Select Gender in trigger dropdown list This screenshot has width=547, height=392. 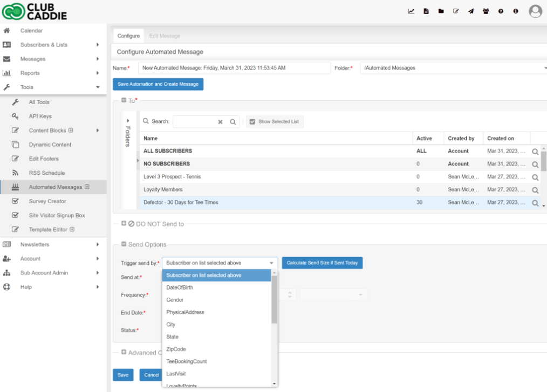click(x=217, y=300)
